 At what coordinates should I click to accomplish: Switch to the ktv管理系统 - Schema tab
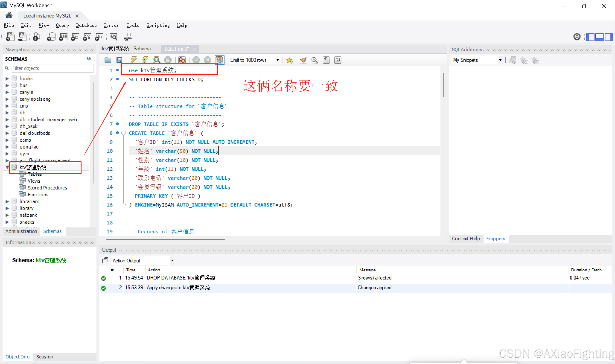tap(126, 49)
